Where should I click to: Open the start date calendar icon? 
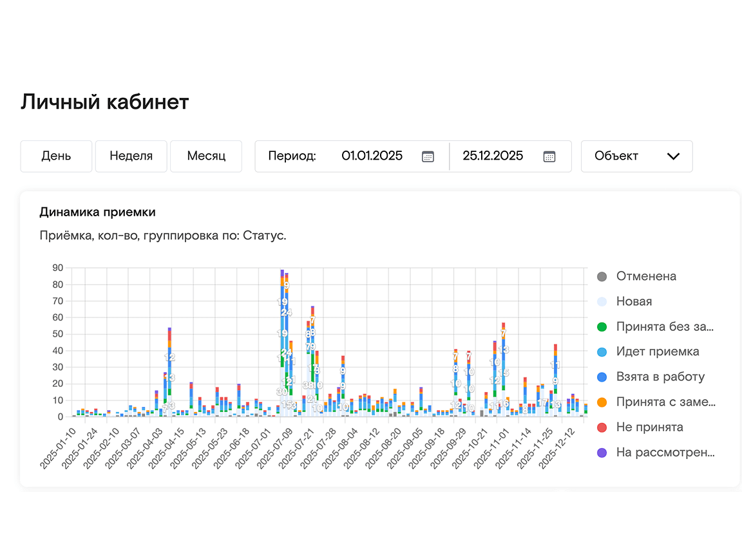[428, 156]
